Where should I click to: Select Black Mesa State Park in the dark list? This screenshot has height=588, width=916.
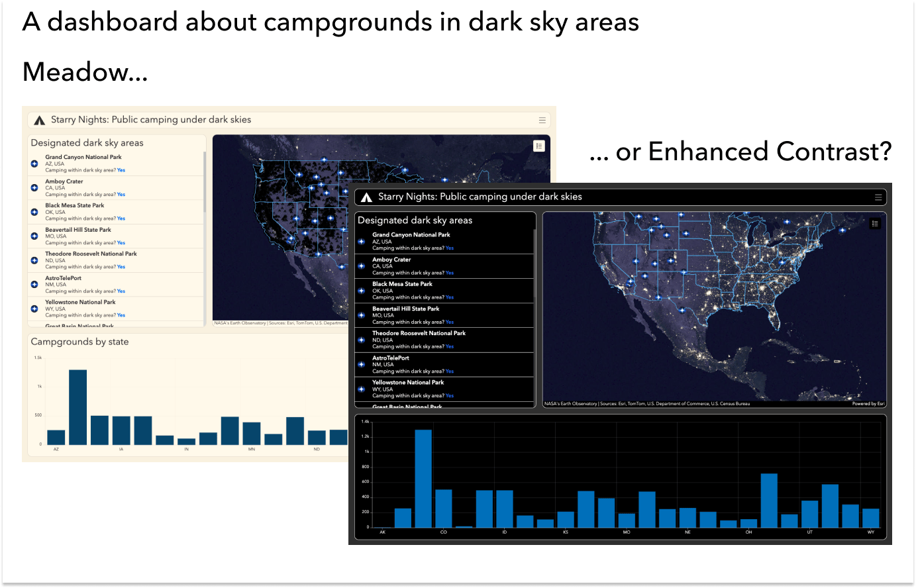tap(444, 291)
